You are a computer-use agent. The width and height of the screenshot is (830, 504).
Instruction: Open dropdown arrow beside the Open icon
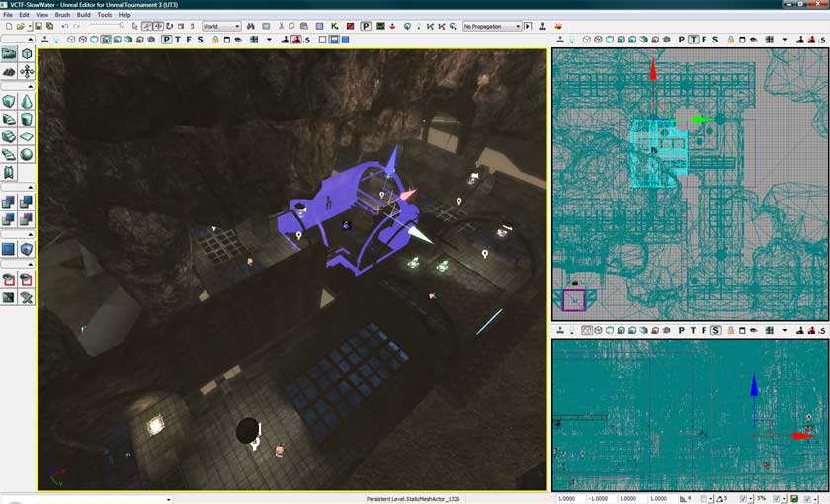coord(30,26)
